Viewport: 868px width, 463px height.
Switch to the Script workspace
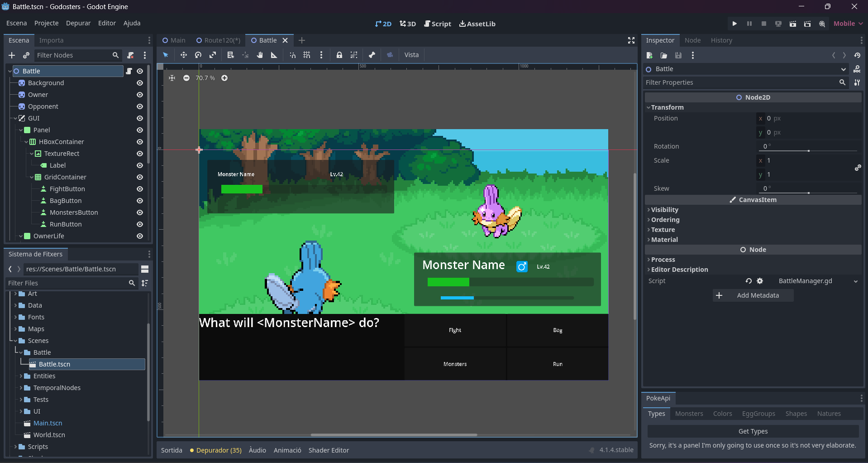click(x=438, y=24)
